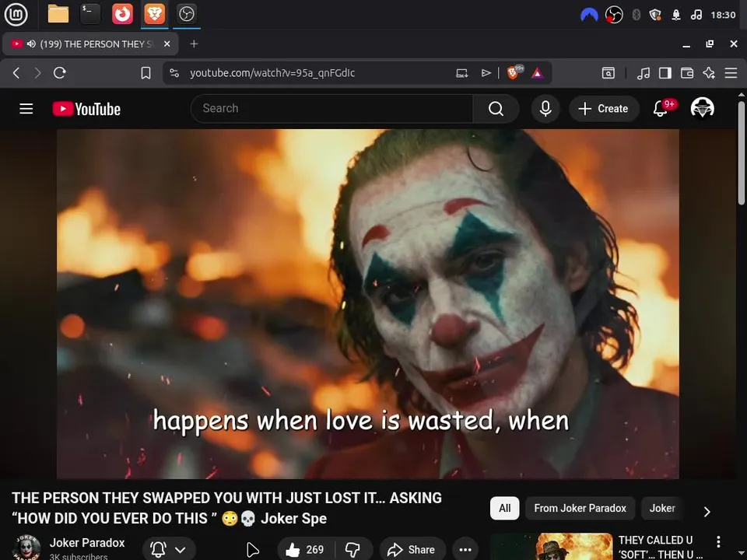Reload the YouTube page
747x560 pixels.
(60, 73)
